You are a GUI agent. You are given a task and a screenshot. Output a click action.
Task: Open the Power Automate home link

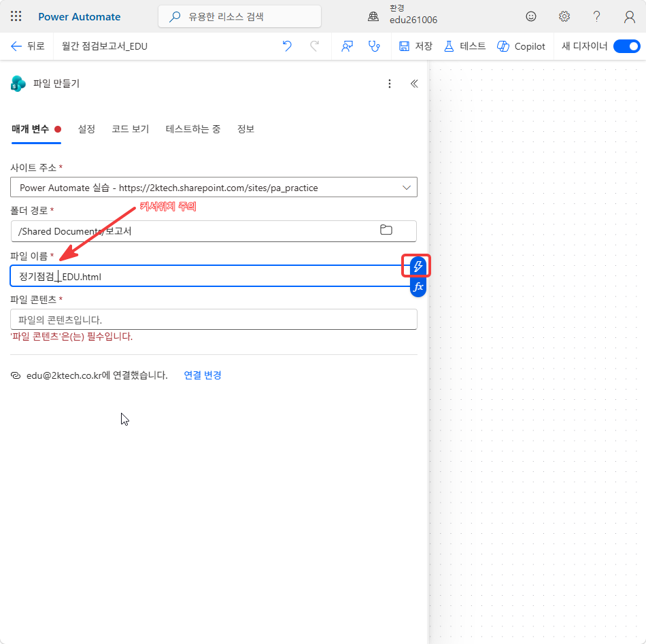(80, 17)
